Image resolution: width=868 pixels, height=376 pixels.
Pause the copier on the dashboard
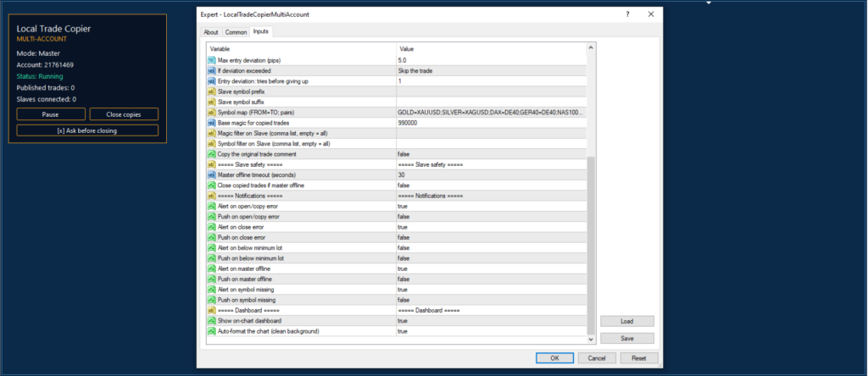pyautogui.click(x=51, y=114)
